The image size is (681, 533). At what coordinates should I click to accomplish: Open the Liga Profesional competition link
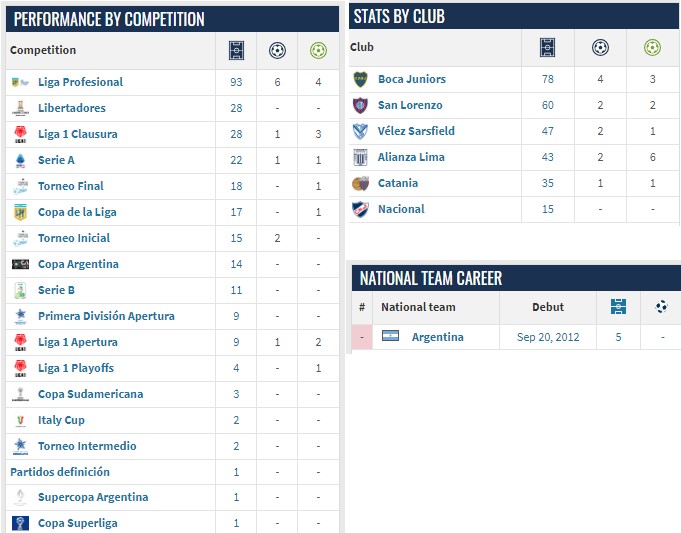[x=80, y=82]
